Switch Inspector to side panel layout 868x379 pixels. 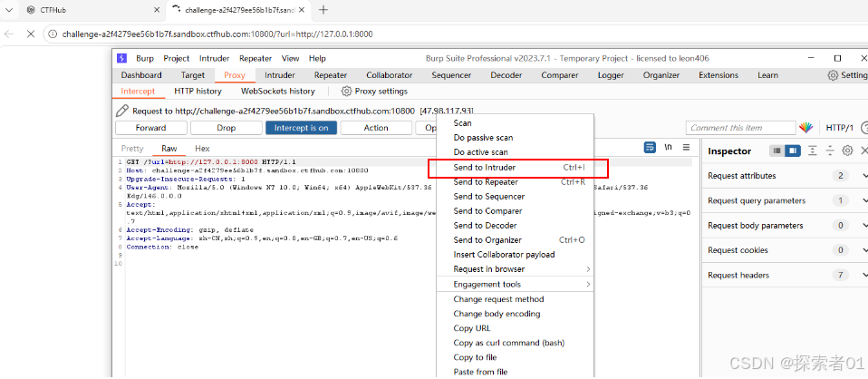[x=792, y=151]
